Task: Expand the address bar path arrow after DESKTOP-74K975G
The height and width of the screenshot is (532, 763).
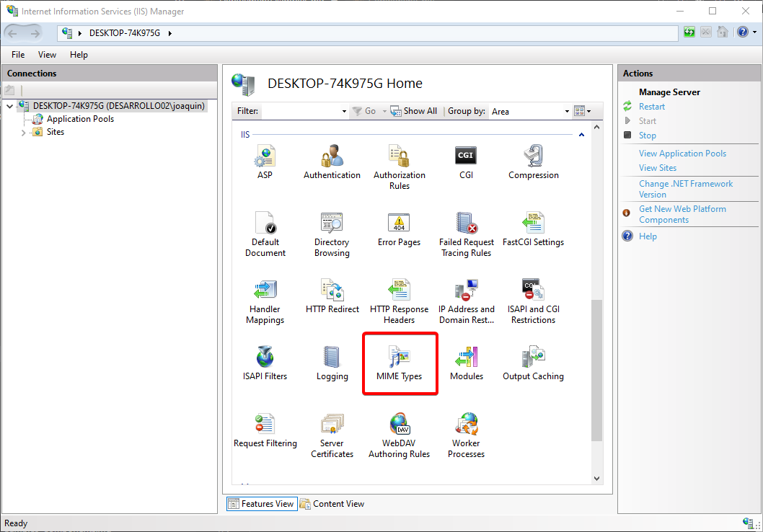Action: [x=169, y=33]
